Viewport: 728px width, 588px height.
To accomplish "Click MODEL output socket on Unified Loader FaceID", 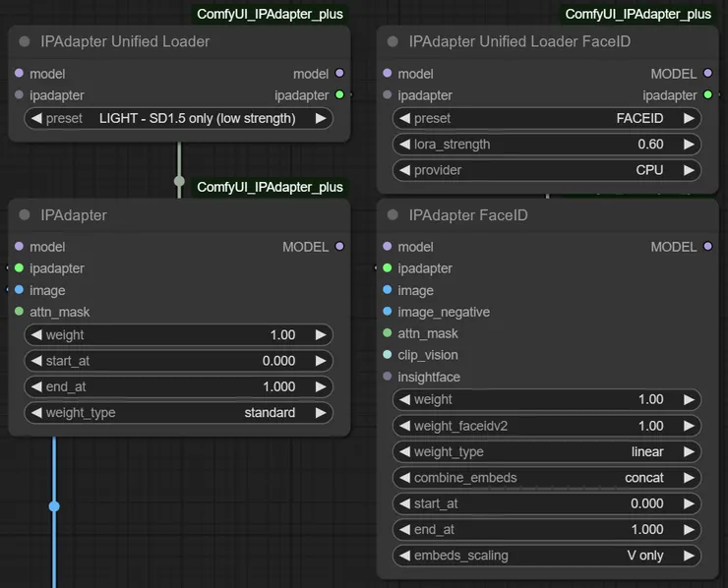I will 707,73.
